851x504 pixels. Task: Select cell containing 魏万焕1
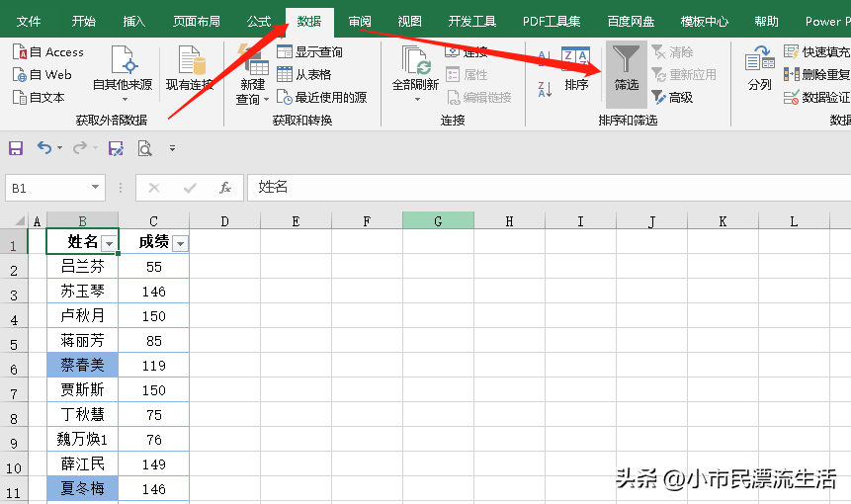[x=82, y=439]
